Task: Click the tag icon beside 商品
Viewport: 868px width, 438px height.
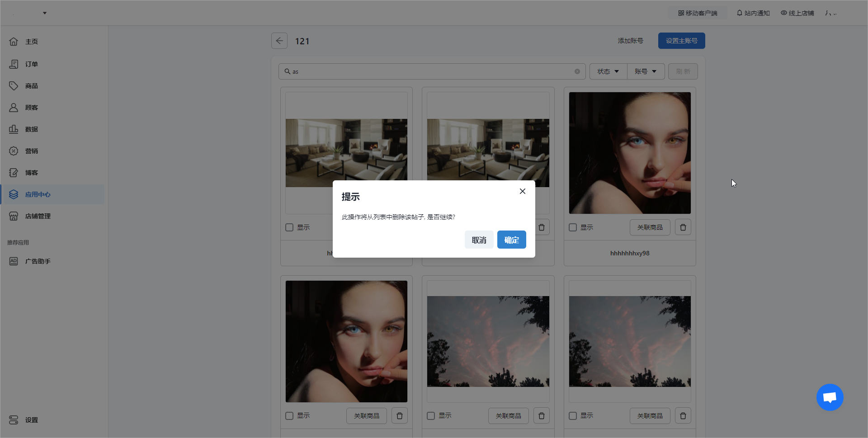Action: tap(14, 86)
